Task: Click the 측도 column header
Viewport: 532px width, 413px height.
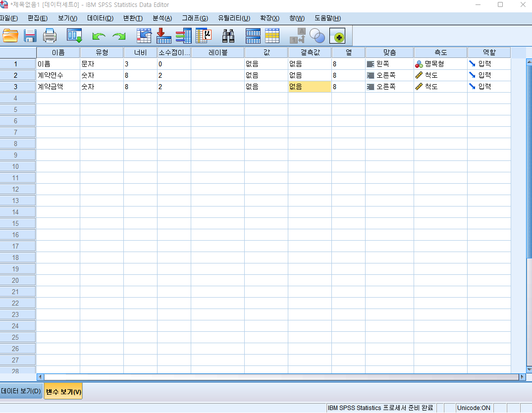Action: click(x=440, y=52)
